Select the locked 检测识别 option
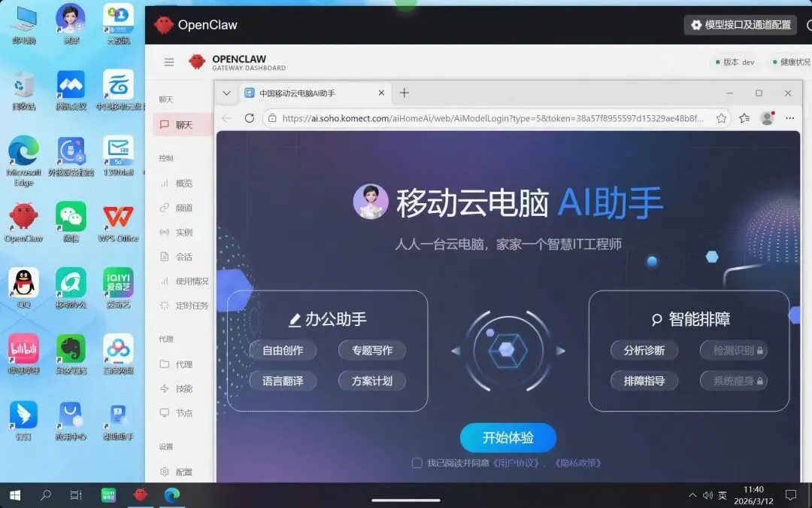812x508 pixels. pos(734,351)
